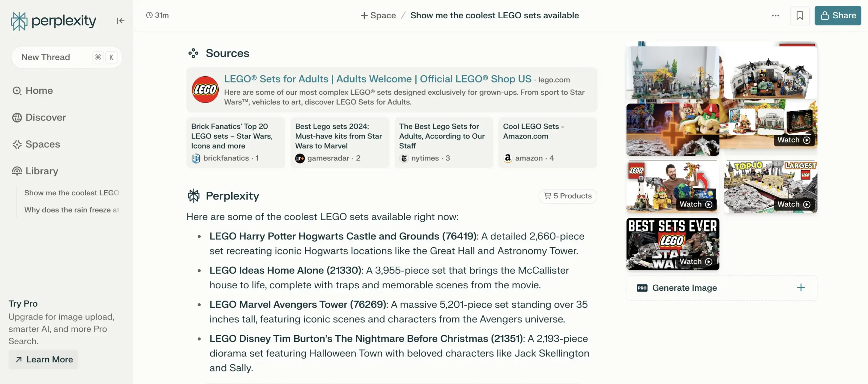The width and height of the screenshot is (868, 384).
Task: Click Learn More about Pro
Action: pos(43,360)
